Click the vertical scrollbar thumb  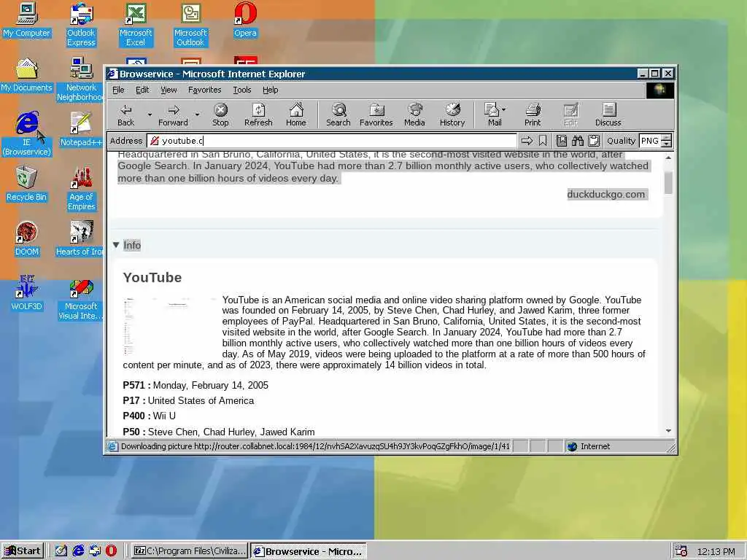[x=668, y=182]
